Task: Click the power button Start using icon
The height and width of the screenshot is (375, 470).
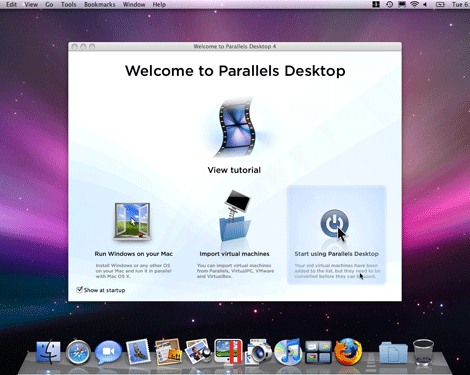Action: coord(335,223)
